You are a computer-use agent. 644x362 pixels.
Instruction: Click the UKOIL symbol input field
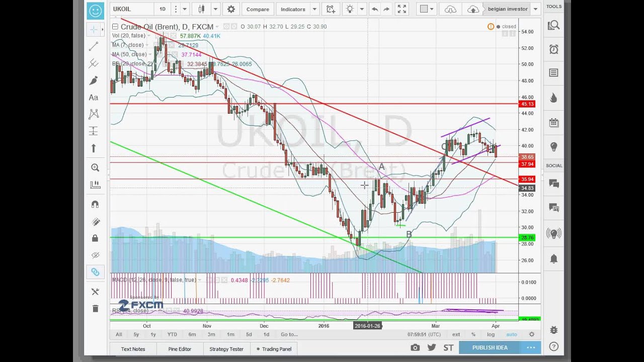click(x=131, y=9)
